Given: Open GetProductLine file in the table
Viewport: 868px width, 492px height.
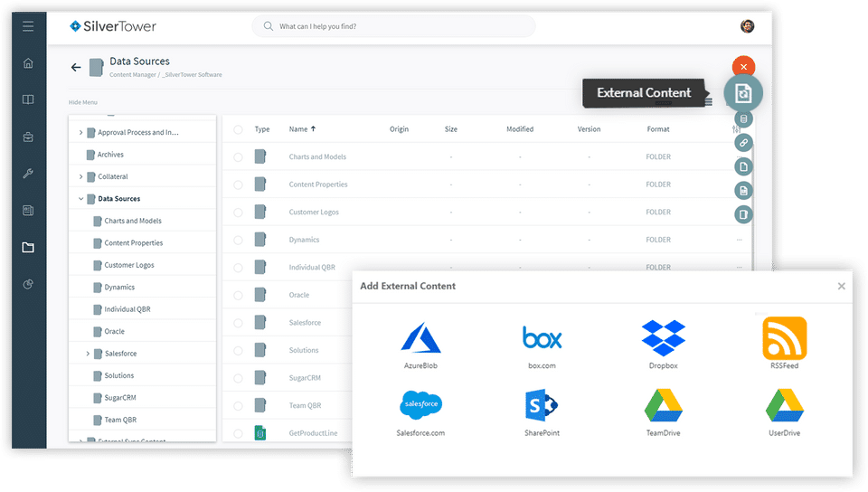Looking at the screenshot, I should [x=313, y=433].
